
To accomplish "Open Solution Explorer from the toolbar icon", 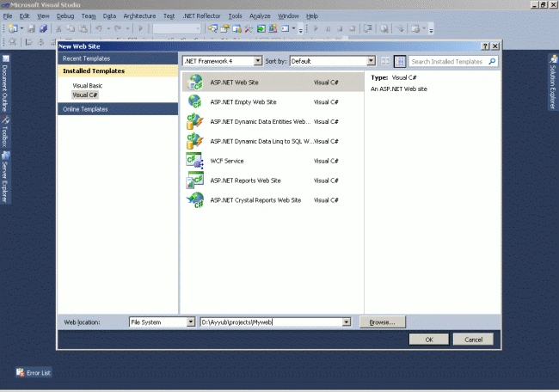I will [212, 28].
